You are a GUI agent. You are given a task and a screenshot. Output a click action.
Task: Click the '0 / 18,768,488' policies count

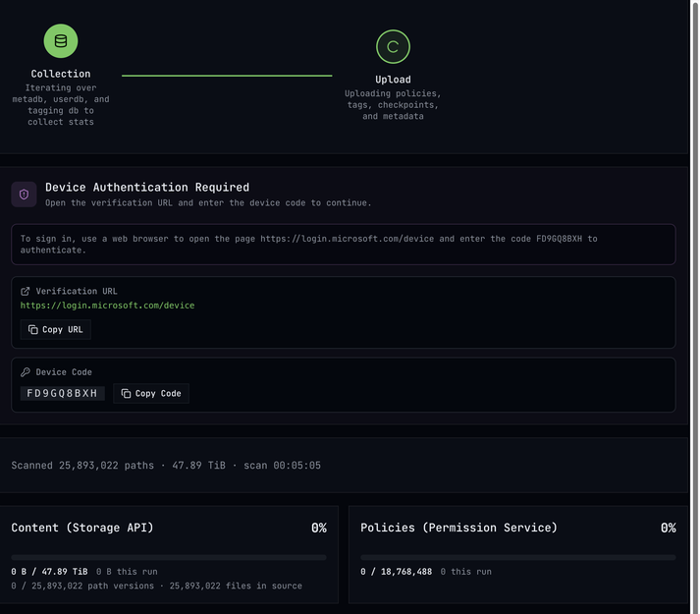[396, 572]
